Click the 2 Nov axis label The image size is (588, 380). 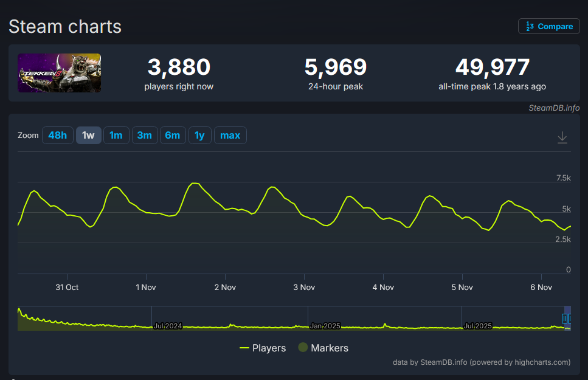click(225, 288)
